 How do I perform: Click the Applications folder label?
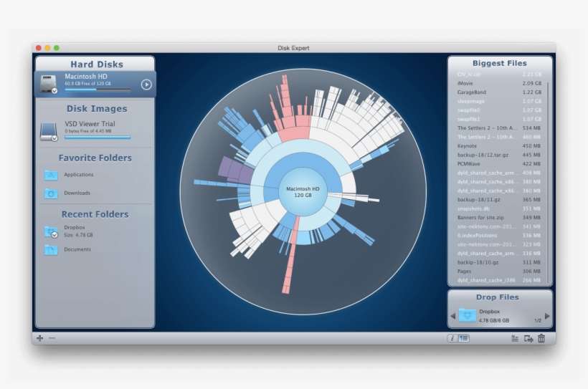[79, 175]
